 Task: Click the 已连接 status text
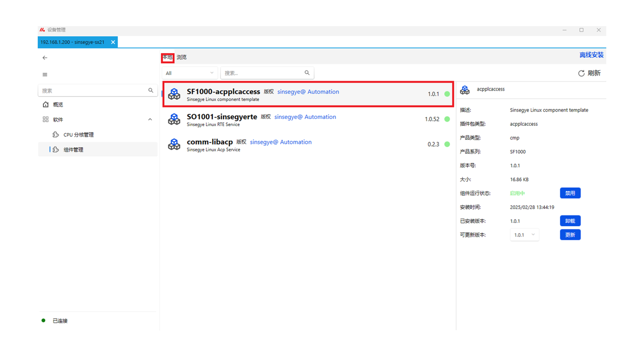(x=60, y=321)
